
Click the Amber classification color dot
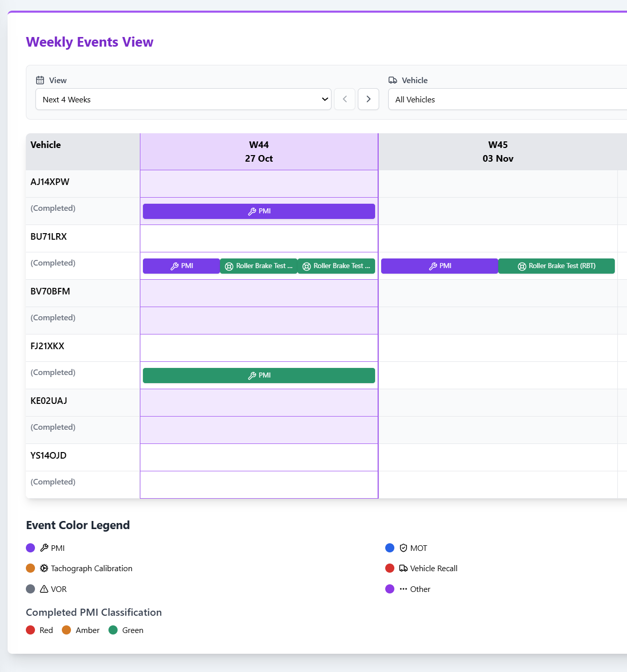(x=66, y=630)
